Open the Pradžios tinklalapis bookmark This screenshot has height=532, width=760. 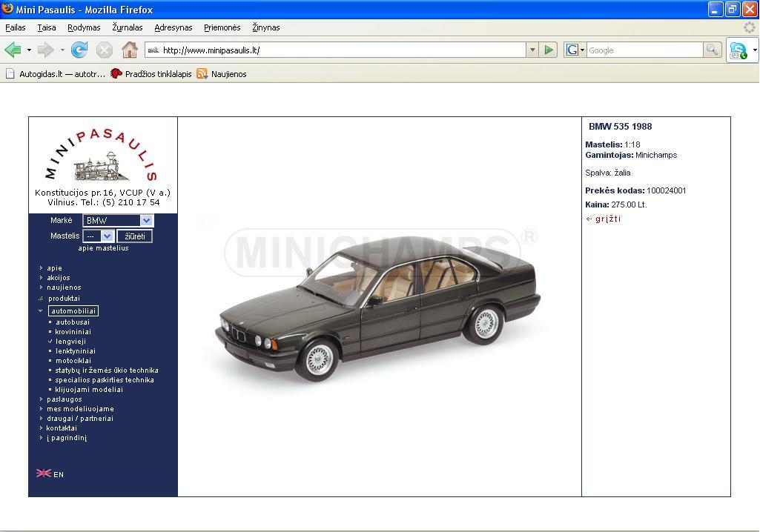tap(158, 74)
